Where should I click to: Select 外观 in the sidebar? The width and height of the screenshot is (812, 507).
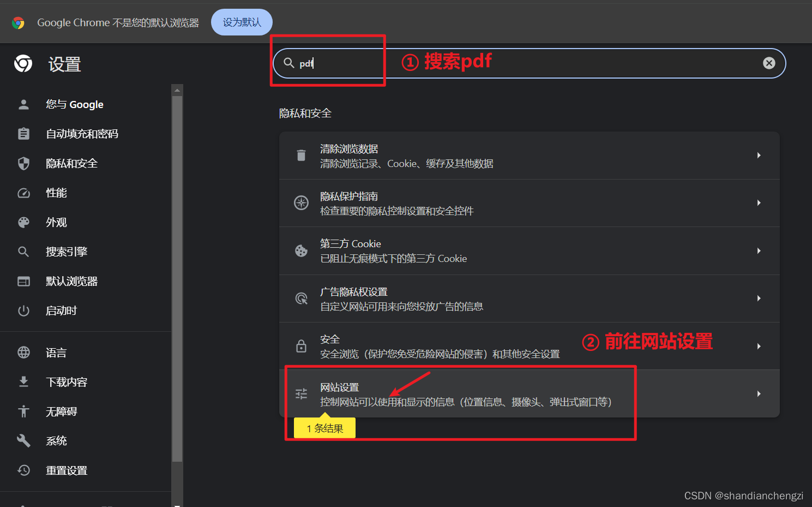(56, 222)
